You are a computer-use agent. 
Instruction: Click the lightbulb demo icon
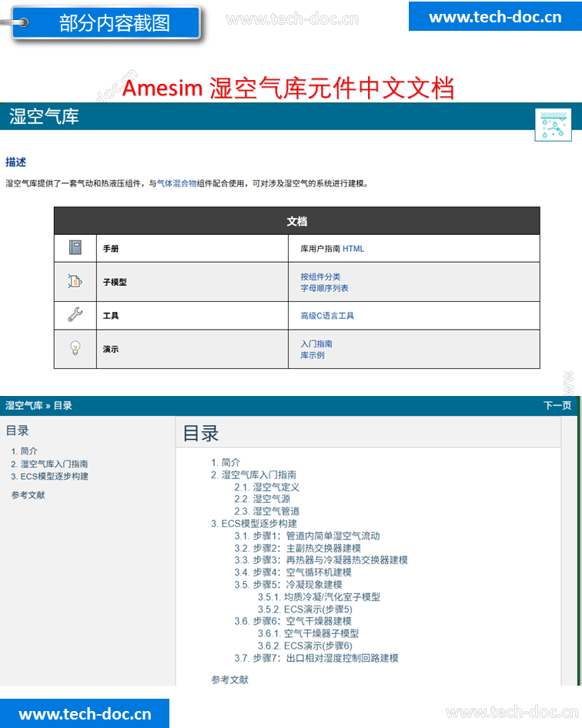point(75,347)
